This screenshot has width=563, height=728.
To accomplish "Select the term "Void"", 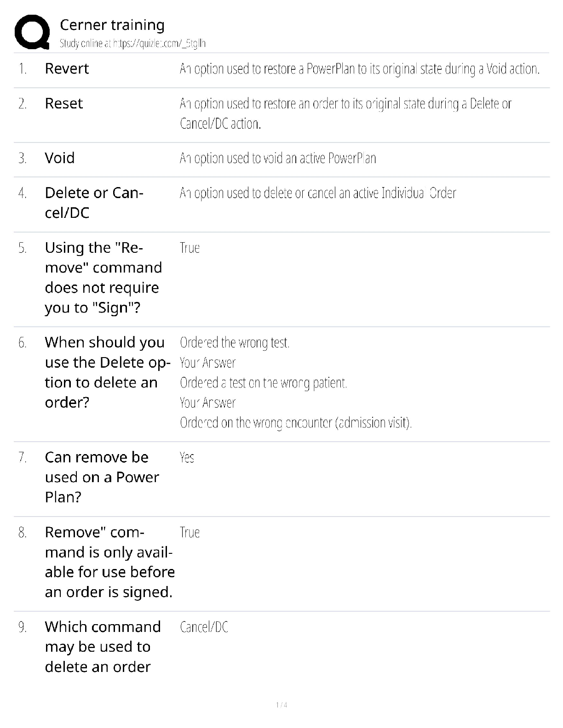I will (x=59, y=158).
